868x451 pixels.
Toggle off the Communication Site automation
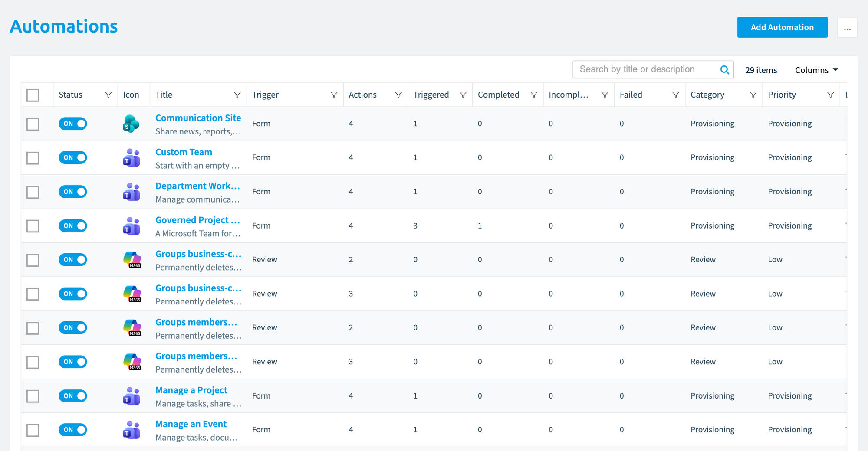pos(73,124)
